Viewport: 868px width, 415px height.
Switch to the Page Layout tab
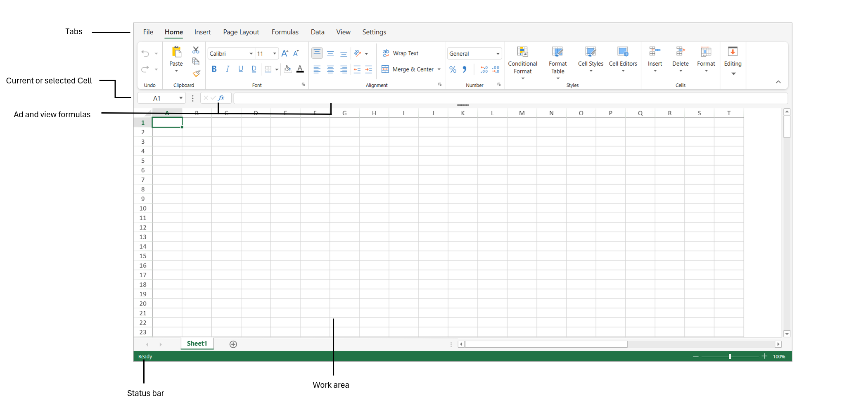[241, 32]
